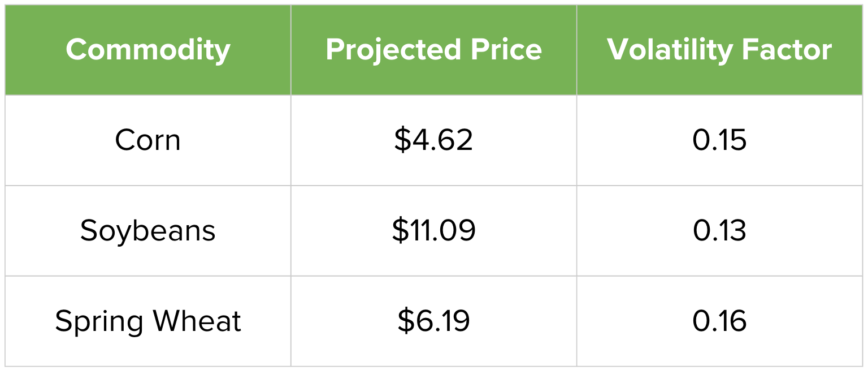This screenshot has width=868, height=370.
Task: Click Spring Wheat's volatility factor 0.16
Action: tap(719, 321)
